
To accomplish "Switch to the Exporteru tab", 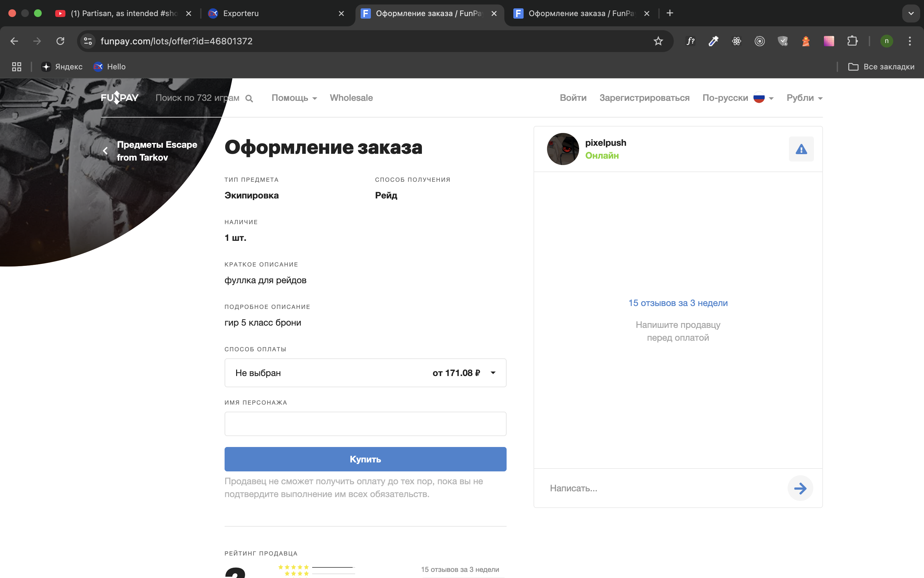I will tap(276, 13).
